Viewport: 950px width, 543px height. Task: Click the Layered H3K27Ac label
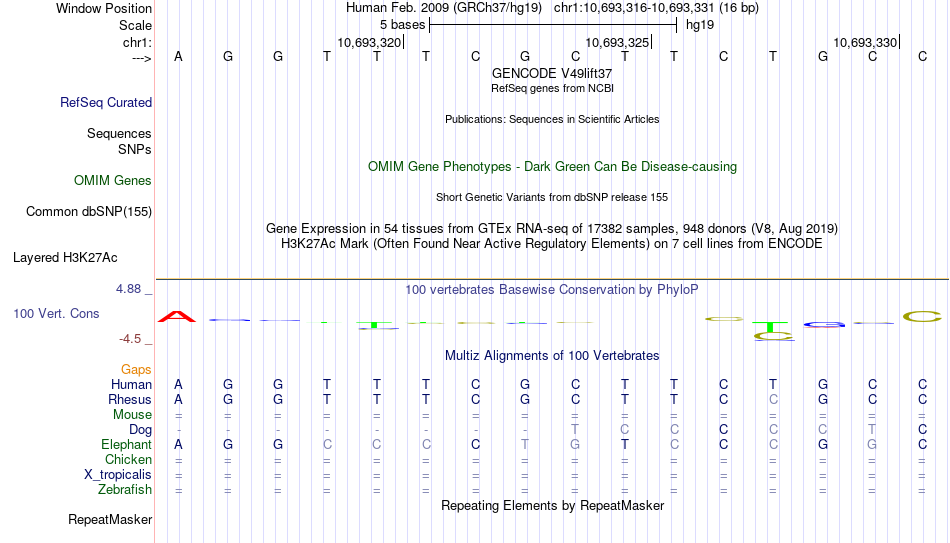pos(65,258)
